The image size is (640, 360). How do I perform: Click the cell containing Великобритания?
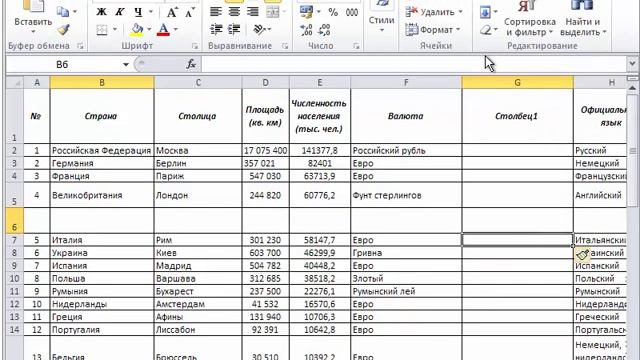pos(102,195)
